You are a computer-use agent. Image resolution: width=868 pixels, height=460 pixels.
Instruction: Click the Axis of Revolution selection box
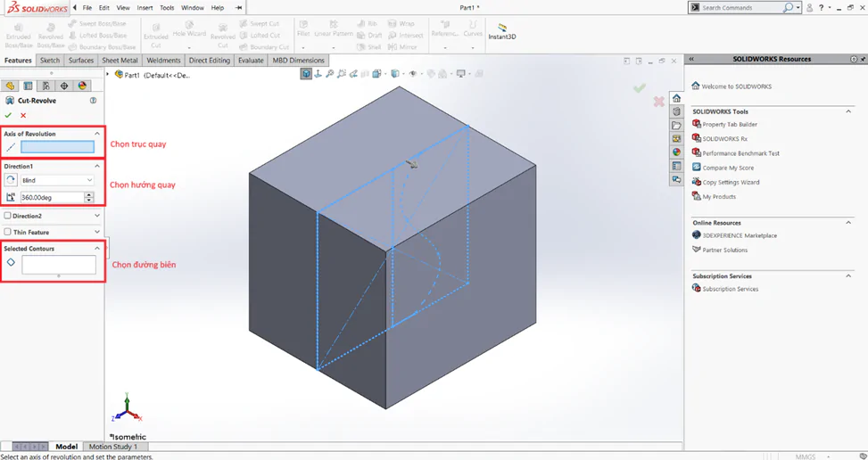pyautogui.click(x=58, y=147)
